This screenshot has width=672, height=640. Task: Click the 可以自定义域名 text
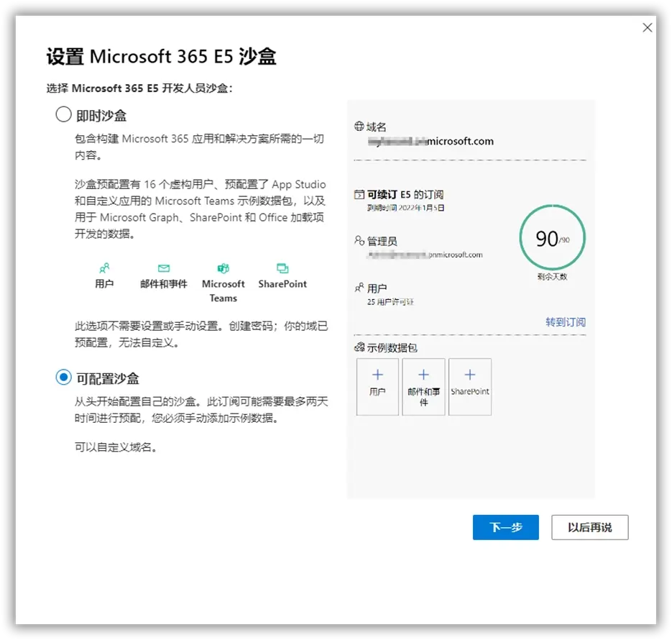(116, 447)
